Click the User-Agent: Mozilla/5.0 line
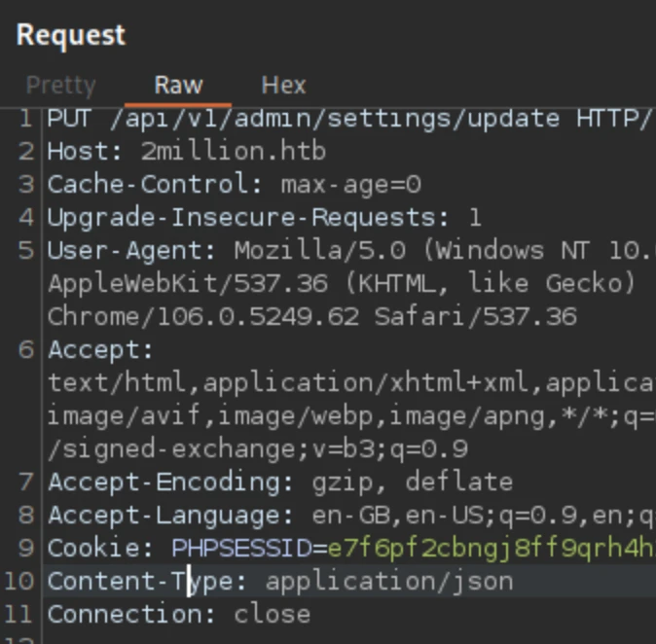Image resolution: width=656 pixels, height=644 pixels. [x=351, y=250]
